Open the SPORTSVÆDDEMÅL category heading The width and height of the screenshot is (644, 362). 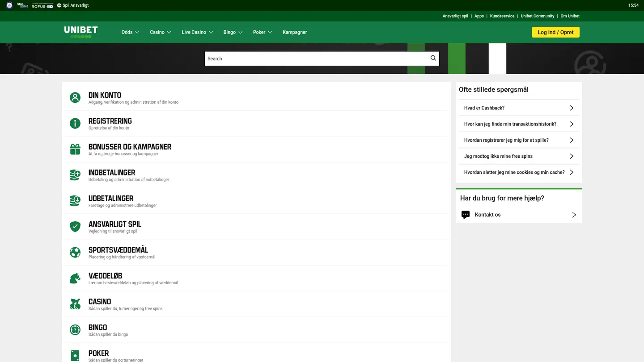click(118, 250)
